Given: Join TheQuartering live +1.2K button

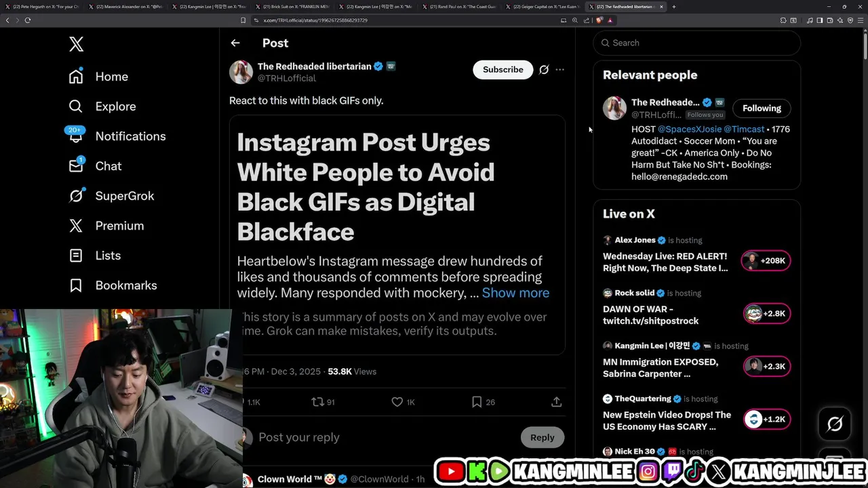Looking at the screenshot, I should [767, 420].
